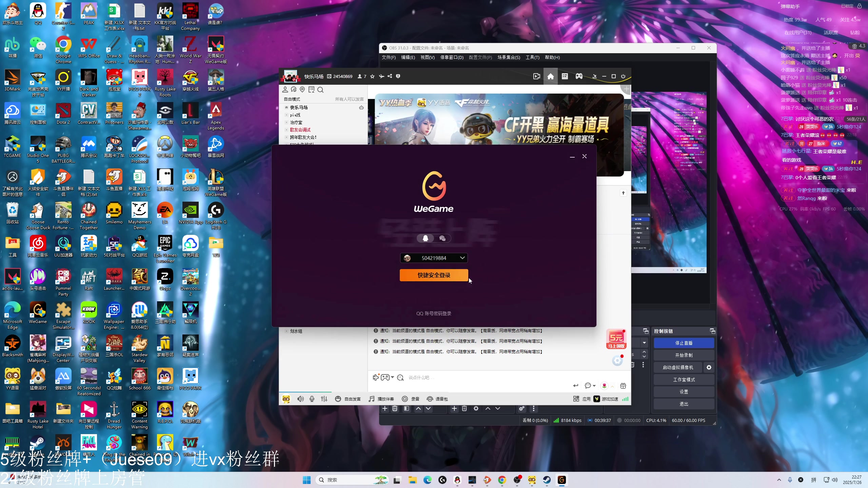This screenshot has height=488, width=868.
Task: Click the CF开黑 banner in YY
Action: pyautogui.click(x=499, y=119)
